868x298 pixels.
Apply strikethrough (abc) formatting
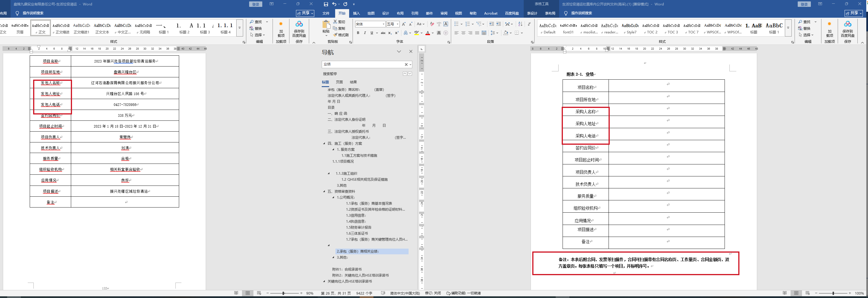[x=383, y=33]
